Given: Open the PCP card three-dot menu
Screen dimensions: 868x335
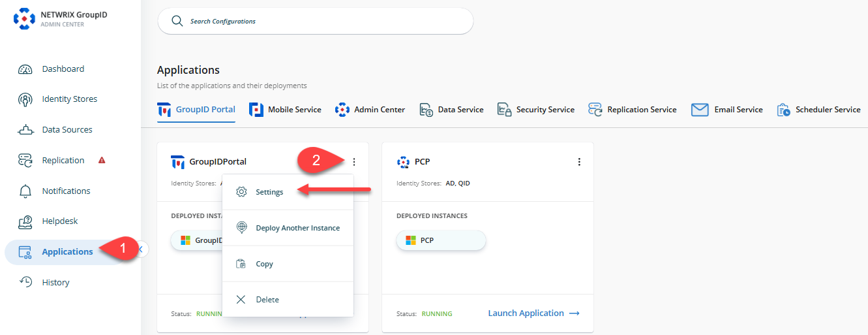Looking at the screenshot, I should (579, 162).
